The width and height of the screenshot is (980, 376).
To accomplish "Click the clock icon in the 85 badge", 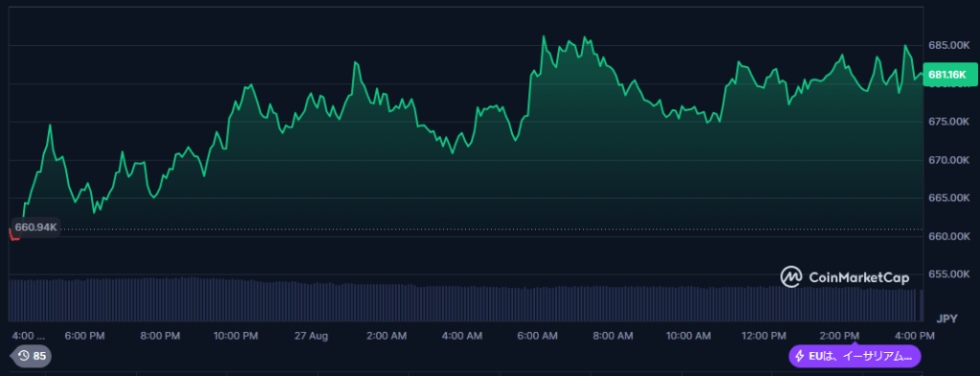I will (24, 356).
